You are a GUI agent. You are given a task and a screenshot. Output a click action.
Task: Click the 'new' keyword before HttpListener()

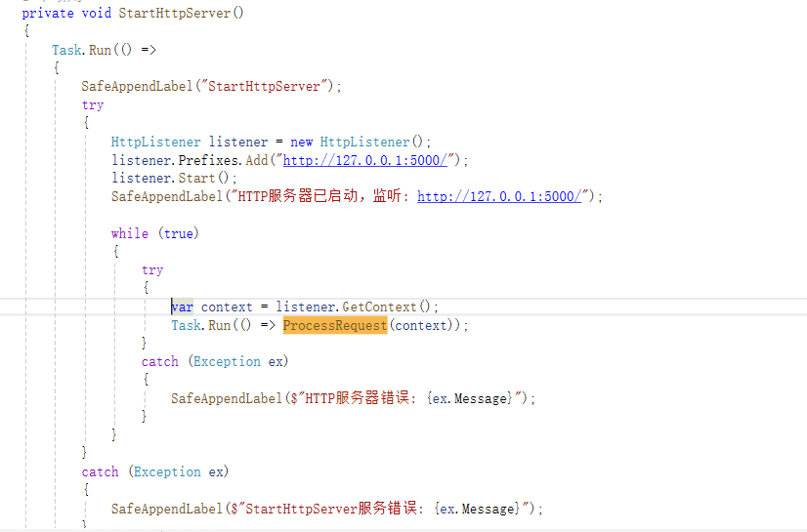[302, 142]
